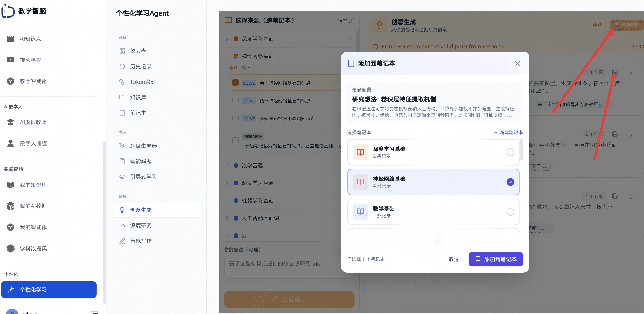Click 取消 in the dialog

tap(453, 259)
